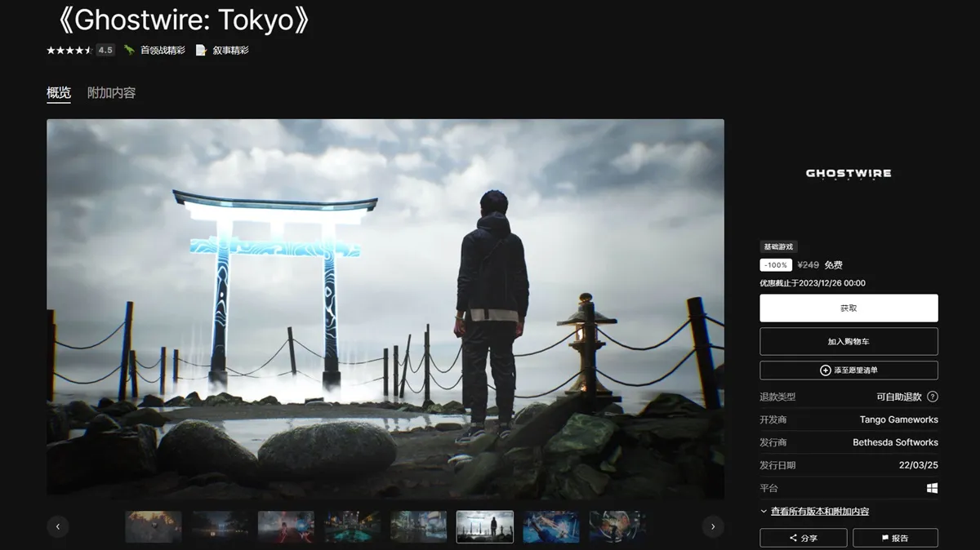Click the 基础游戏 badge
Image resolution: width=980 pixels, height=550 pixels.
pos(777,246)
